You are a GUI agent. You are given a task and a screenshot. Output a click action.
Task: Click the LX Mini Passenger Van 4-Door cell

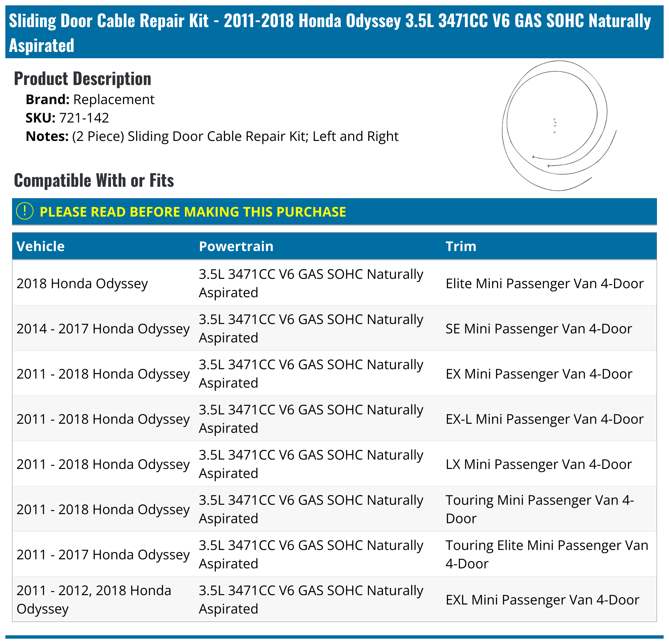pyautogui.click(x=538, y=464)
